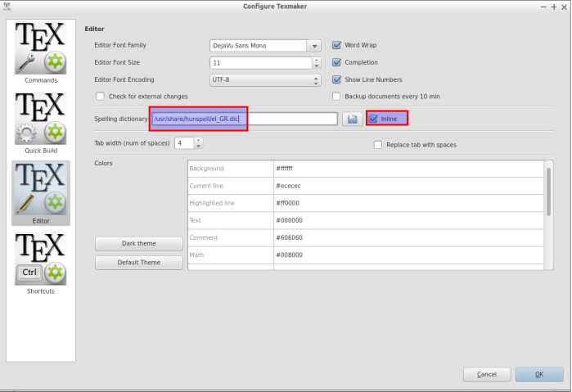Enable Replace tab with spaces

pyautogui.click(x=377, y=145)
